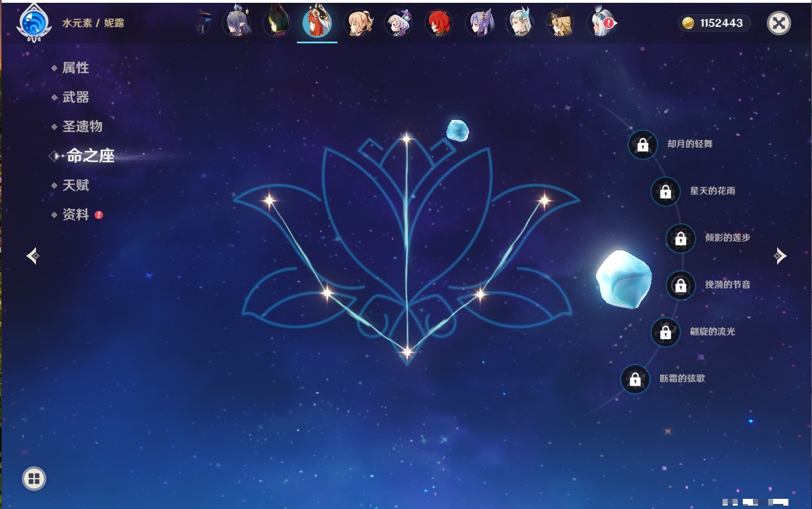Viewport: 812px width, 509px height.
Task: Click the upper-right star on the lotus leaf
Action: point(544,200)
